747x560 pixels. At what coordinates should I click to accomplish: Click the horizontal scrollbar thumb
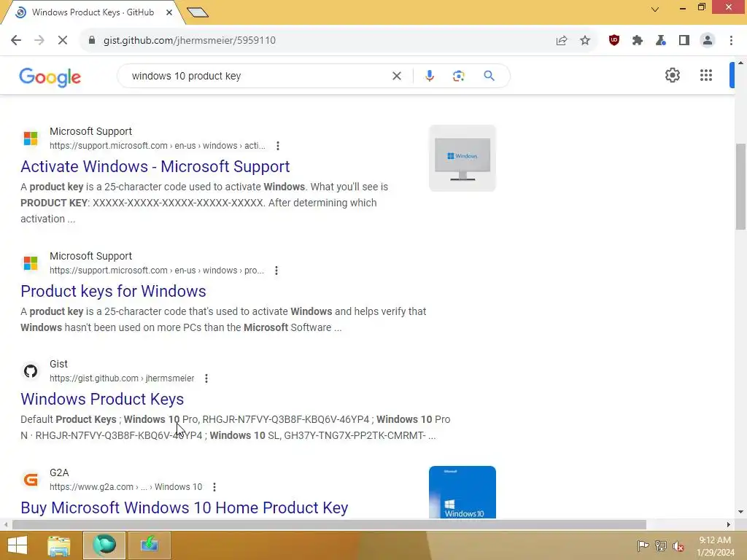pos(329,525)
